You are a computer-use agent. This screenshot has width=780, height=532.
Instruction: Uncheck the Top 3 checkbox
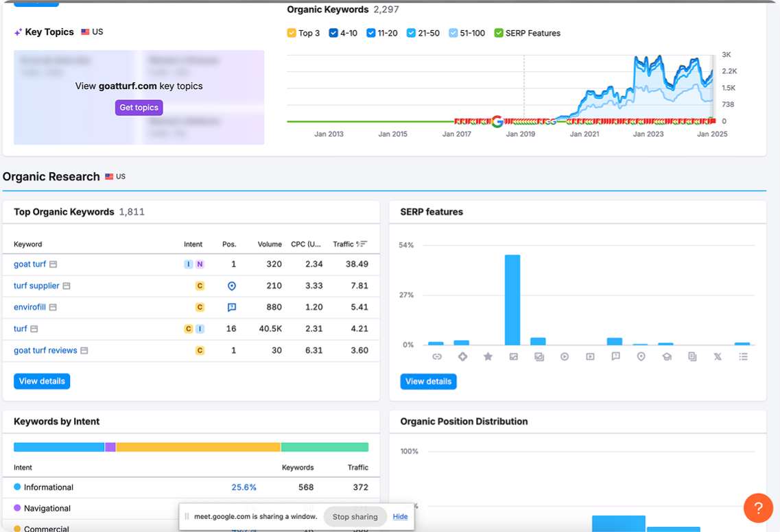pyautogui.click(x=292, y=33)
